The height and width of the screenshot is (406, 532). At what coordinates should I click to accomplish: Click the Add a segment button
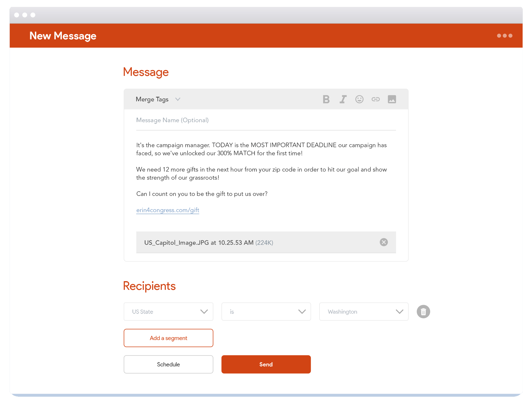pos(168,338)
